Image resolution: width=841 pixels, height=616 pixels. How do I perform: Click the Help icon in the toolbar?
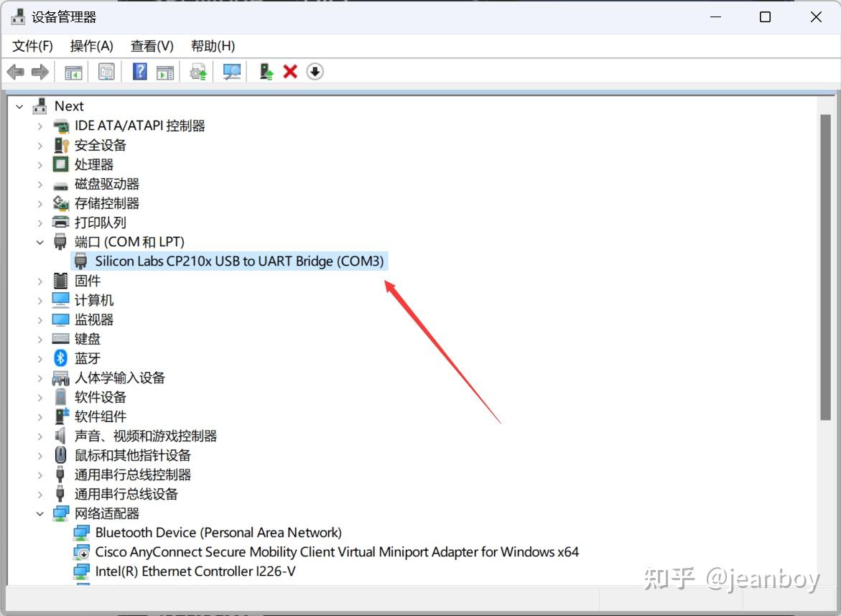tap(139, 71)
